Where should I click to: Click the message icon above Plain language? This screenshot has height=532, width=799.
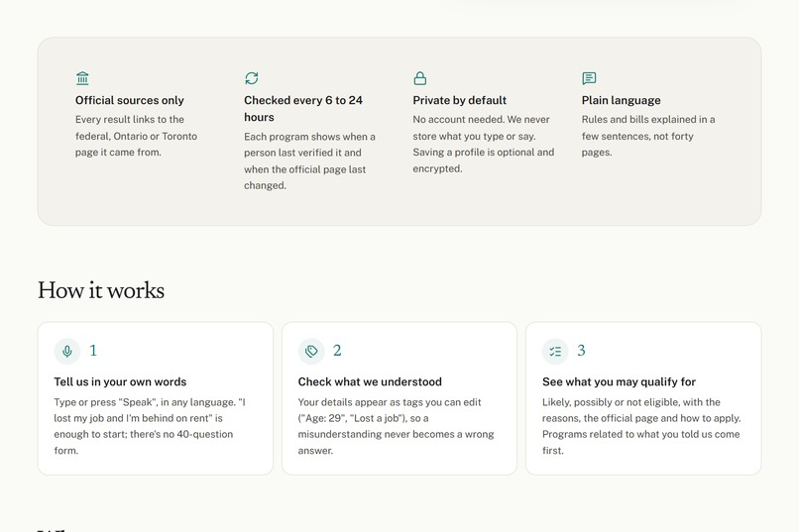[589, 78]
